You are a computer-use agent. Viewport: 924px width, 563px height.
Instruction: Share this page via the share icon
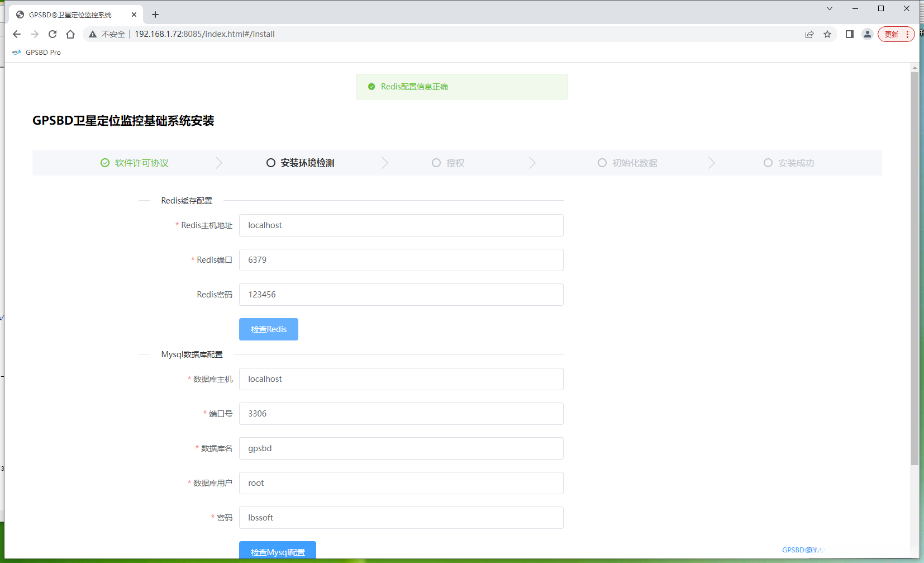click(x=809, y=34)
